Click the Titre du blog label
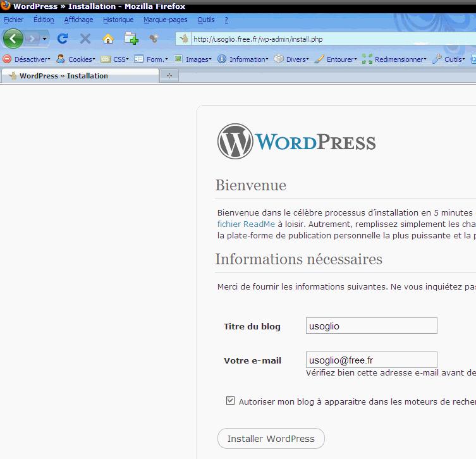This screenshot has width=476, height=459. (252, 327)
